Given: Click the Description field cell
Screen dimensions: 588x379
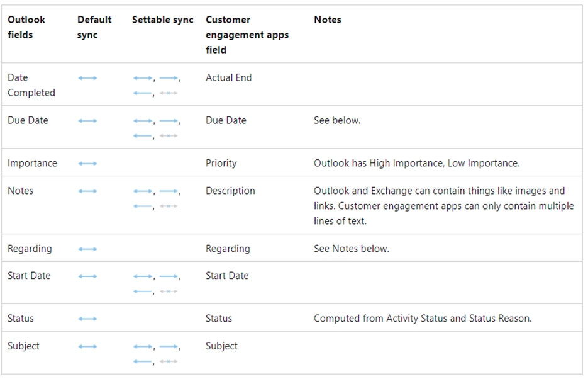Looking at the screenshot, I should point(230,191).
